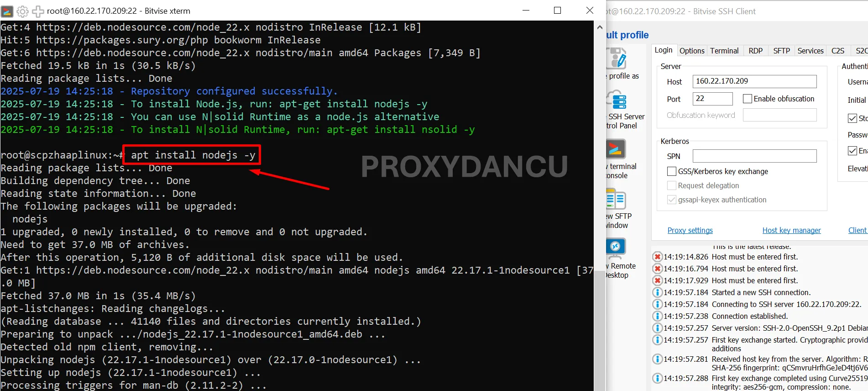Minimize the Bitvise xterm window
Viewport: 868px width, 391px height.
pyautogui.click(x=526, y=11)
